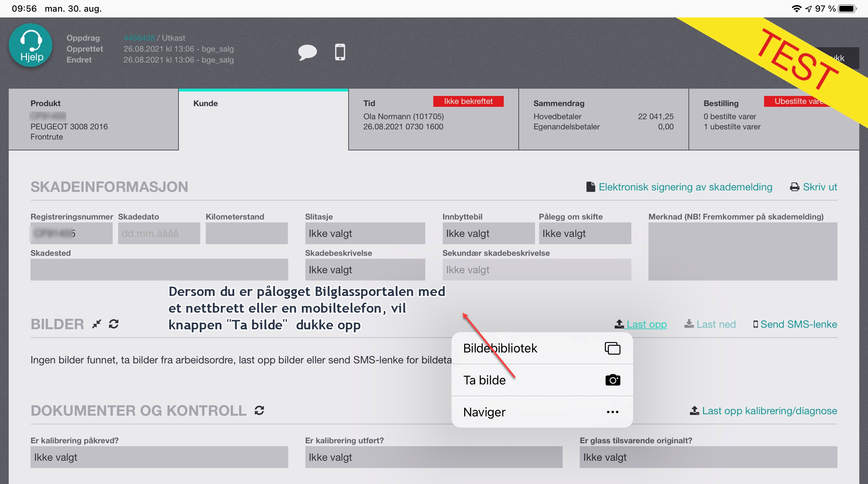The image size is (868, 484).
Task: Open the chat speech bubble icon
Action: 307,52
